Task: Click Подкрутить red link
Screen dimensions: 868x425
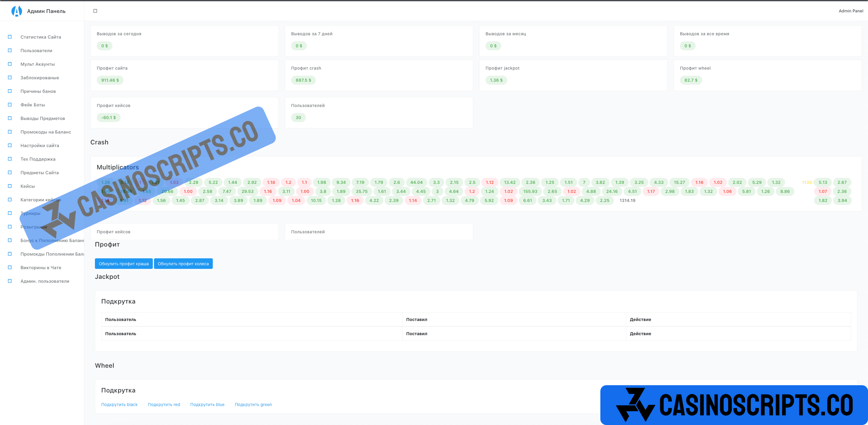Action: tap(164, 405)
